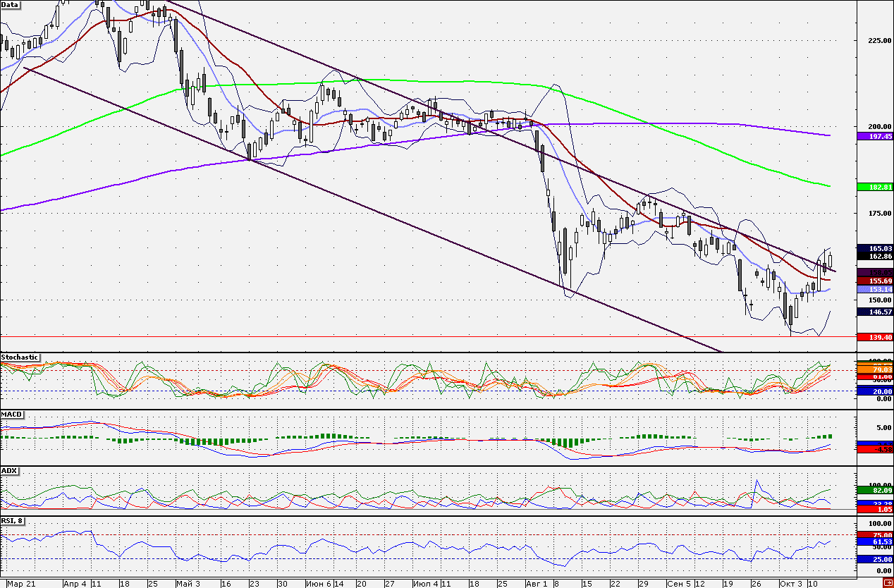Click the 146.57 lower band price tag
This screenshot has height=588, width=894.
875,311
